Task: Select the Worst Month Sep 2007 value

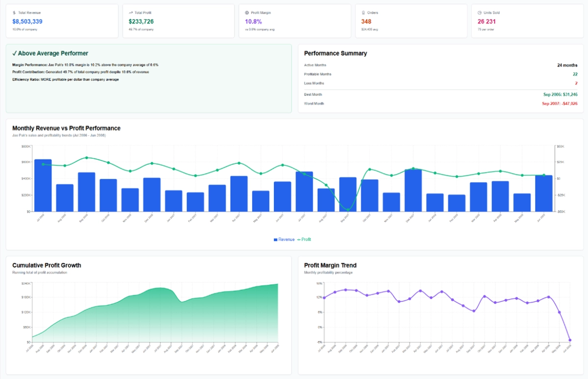Action: point(560,103)
